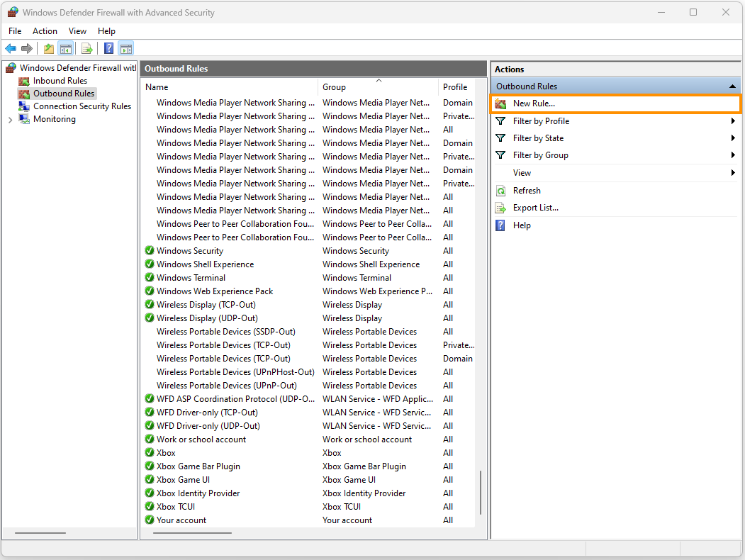Open the Action menu
Screen dimensions: 745x560
(x=45, y=31)
